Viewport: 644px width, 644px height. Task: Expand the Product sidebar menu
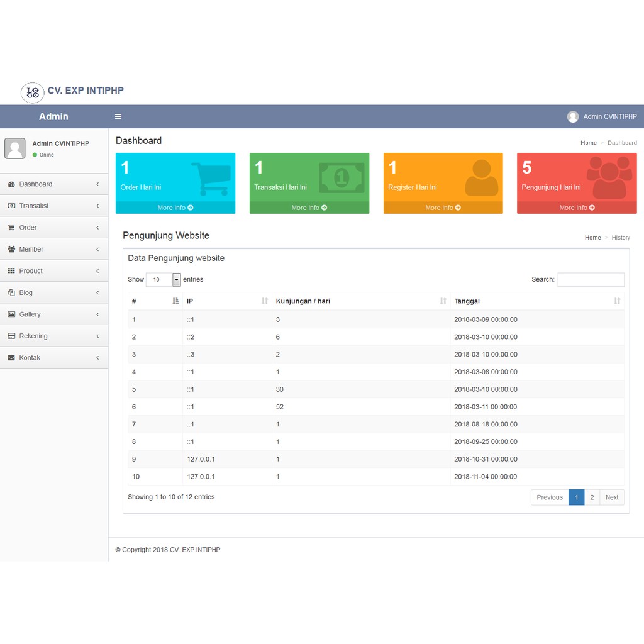[x=54, y=271]
